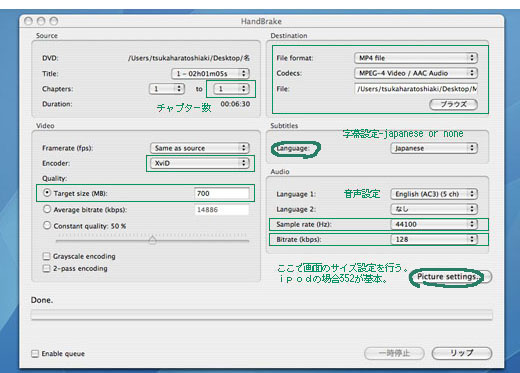Viewport: 520px width, 373px height.
Task: Open Audio Language 1 dropdown showing English (AC3)
Action: (x=434, y=194)
